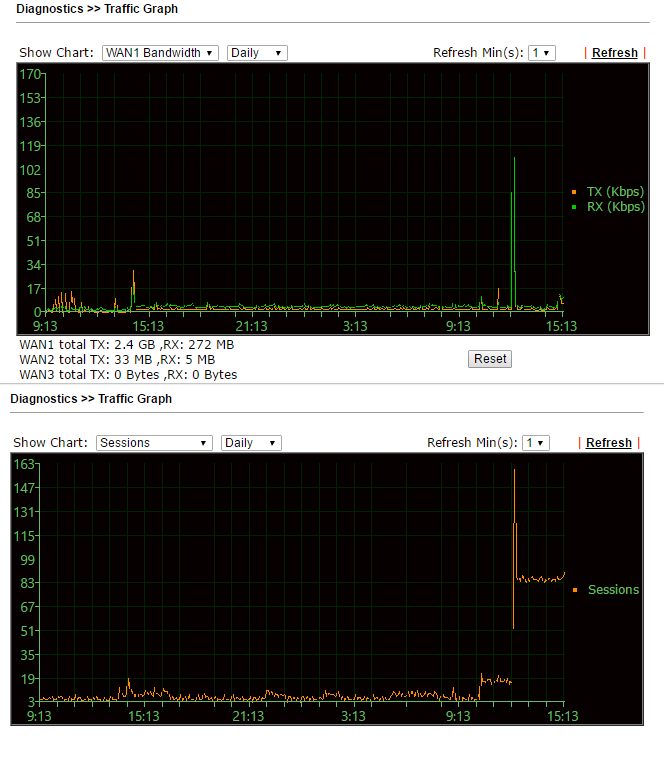Image resolution: width=664 pixels, height=771 pixels.
Task: Click the Reset button for WAN totals
Action: click(490, 359)
